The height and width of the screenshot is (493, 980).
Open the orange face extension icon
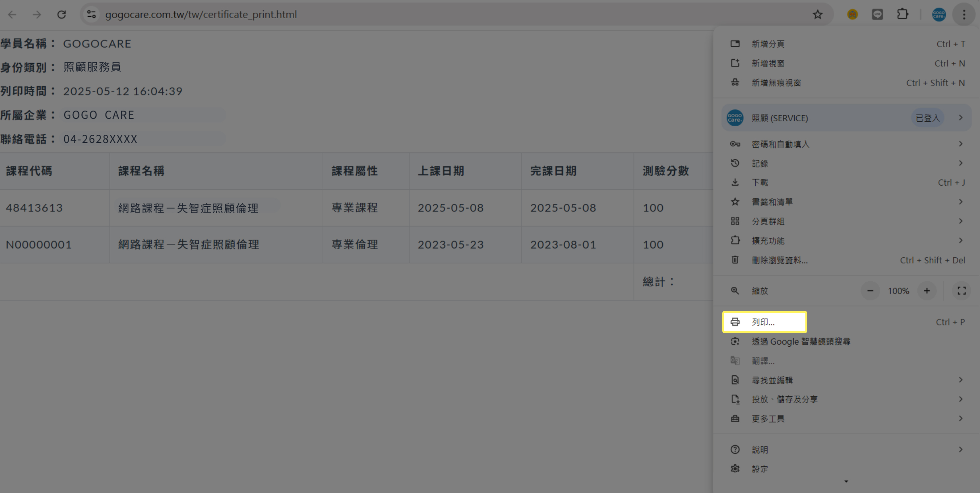(853, 15)
